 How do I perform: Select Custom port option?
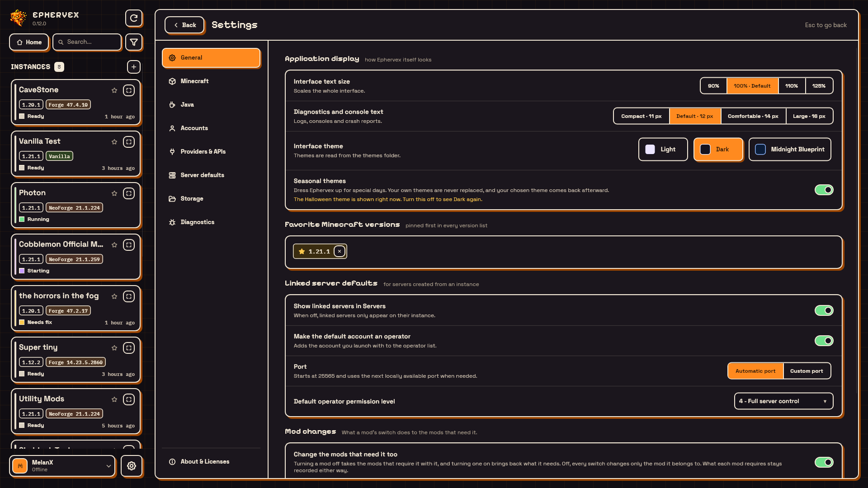pyautogui.click(x=807, y=371)
